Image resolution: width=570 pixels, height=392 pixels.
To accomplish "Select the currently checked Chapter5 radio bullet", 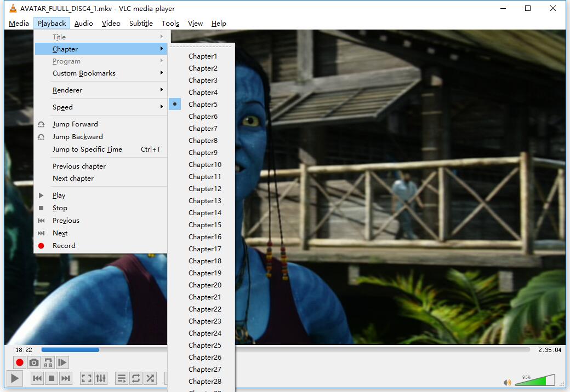I will pyautogui.click(x=175, y=104).
